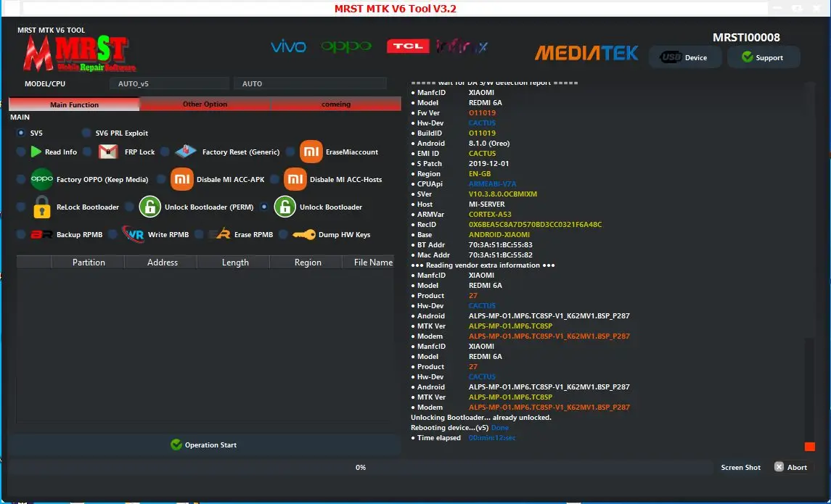Select the Factory Reset (Generic) radio button

click(x=165, y=152)
